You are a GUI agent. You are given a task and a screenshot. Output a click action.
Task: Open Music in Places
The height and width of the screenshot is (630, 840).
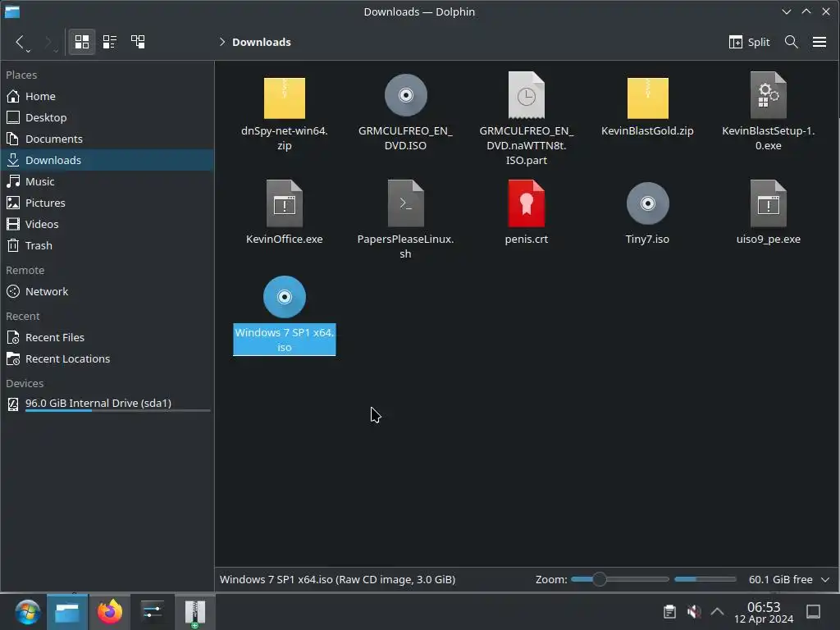107,181
